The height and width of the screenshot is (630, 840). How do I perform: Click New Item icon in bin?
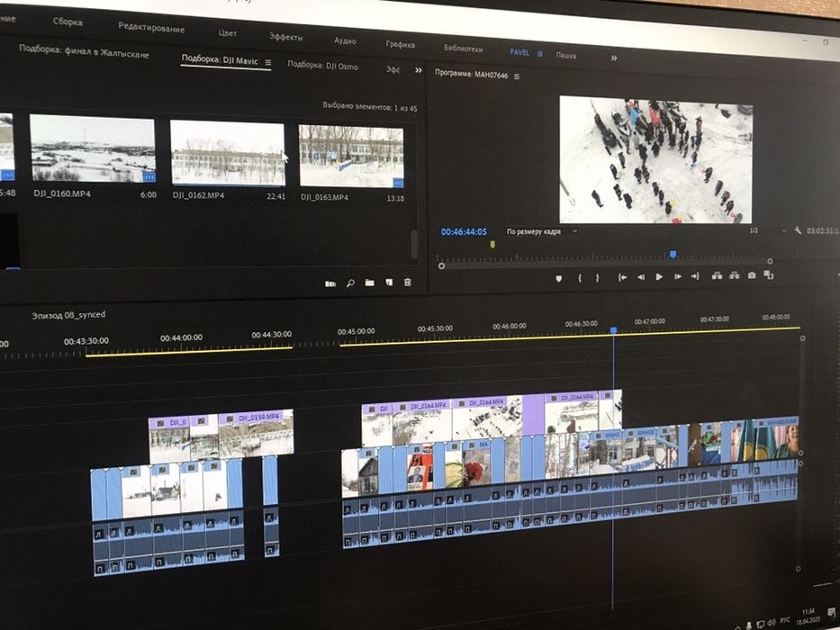point(389,283)
